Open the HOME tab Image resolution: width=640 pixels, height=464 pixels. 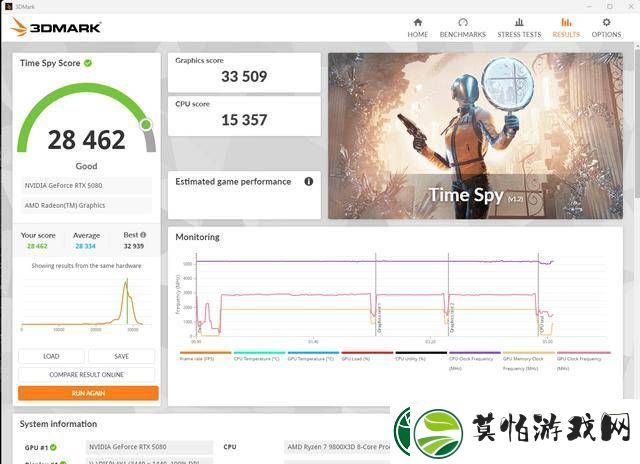point(418,28)
